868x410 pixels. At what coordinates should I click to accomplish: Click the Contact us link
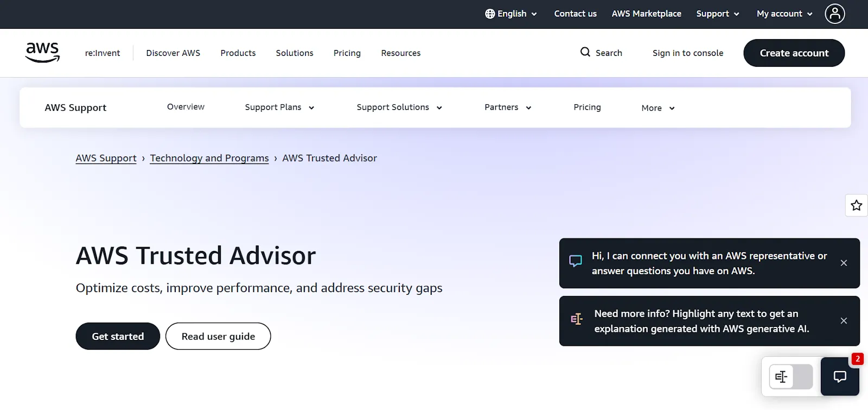(x=575, y=14)
